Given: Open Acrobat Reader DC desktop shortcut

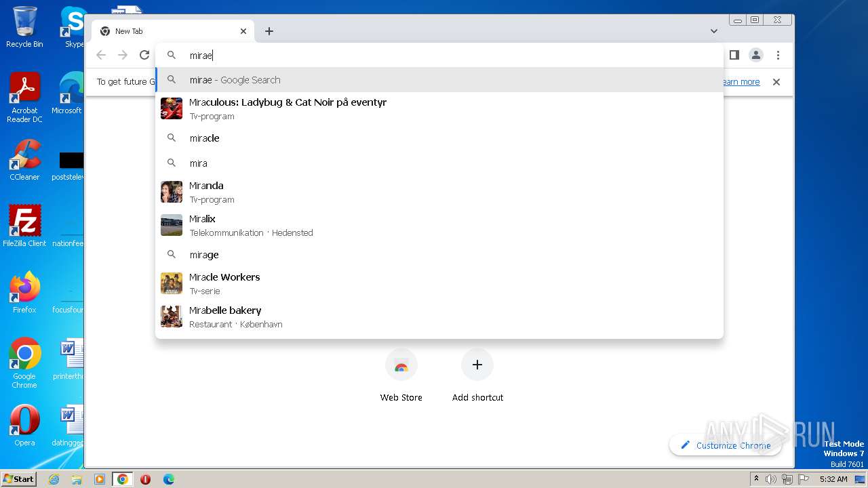Looking at the screenshot, I should [x=24, y=98].
